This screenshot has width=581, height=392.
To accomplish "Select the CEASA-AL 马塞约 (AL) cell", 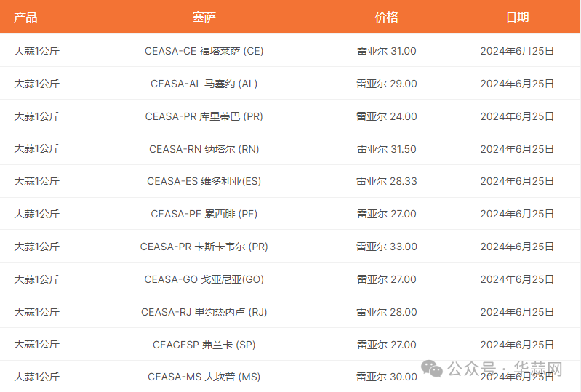I will tap(204, 84).
